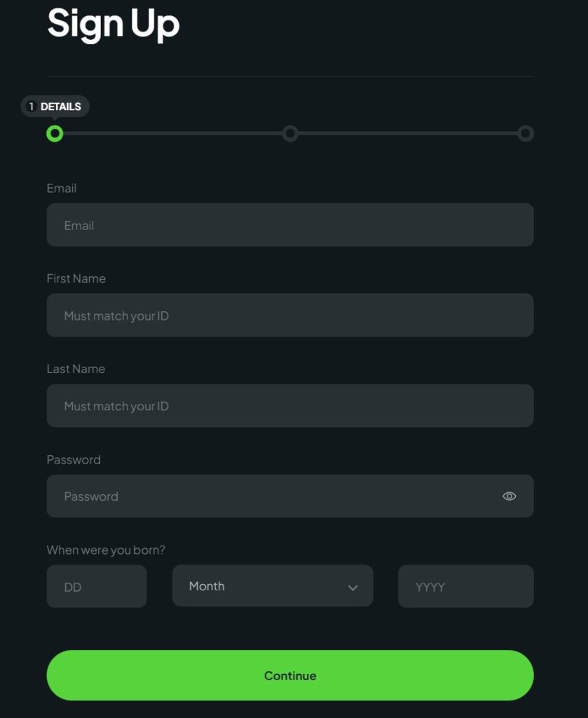
Task: Select the third step indicator circle
Action: pyautogui.click(x=526, y=133)
